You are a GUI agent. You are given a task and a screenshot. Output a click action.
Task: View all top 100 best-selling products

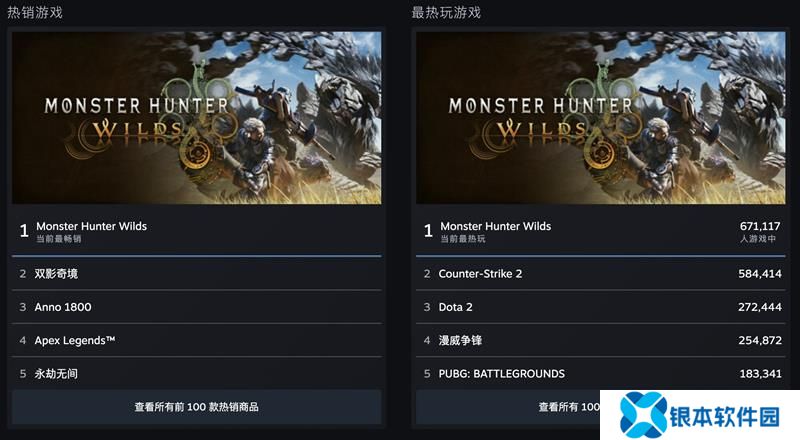tap(196, 407)
